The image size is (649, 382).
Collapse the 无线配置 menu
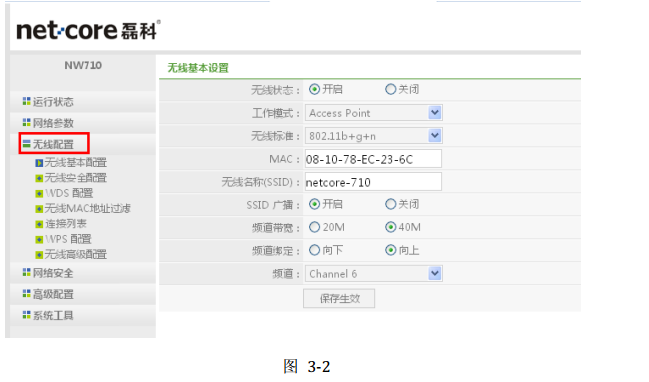tap(53, 144)
